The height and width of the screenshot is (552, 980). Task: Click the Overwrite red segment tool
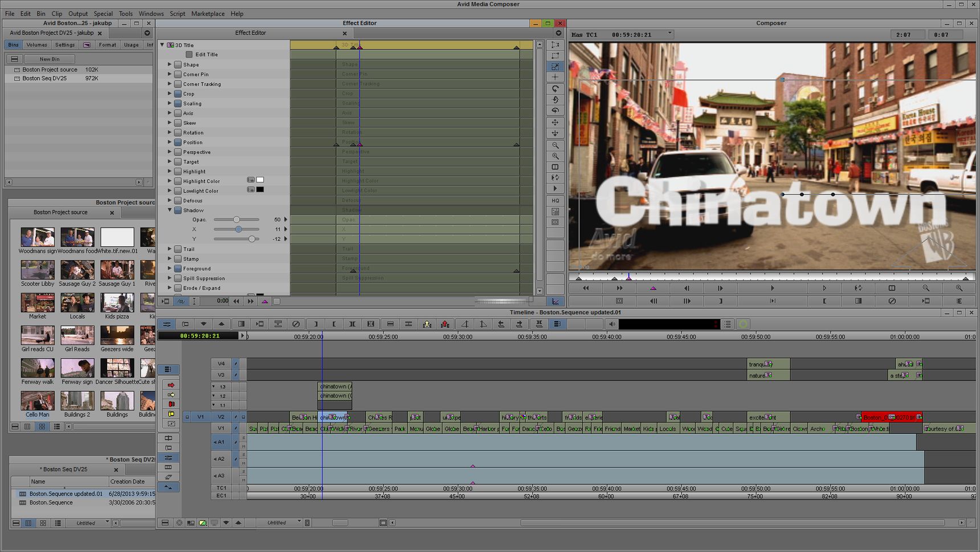[x=171, y=404]
